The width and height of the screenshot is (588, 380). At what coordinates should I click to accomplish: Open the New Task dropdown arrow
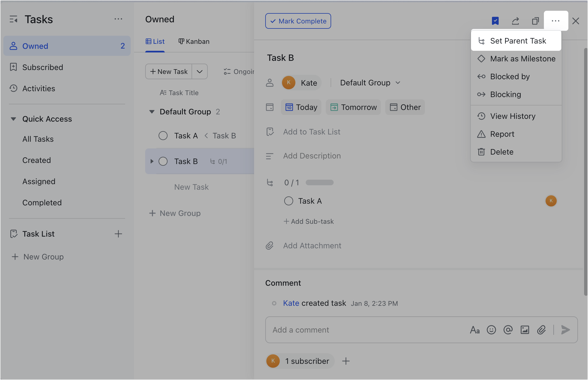199,71
